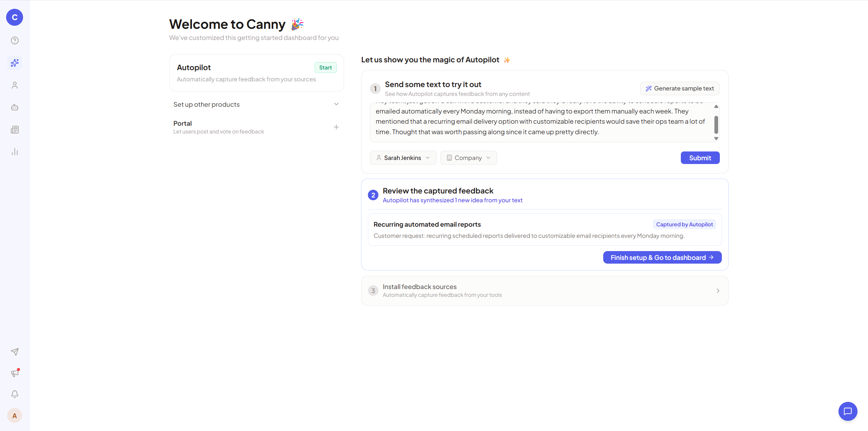868x431 pixels.
Task: Click the sample text scrollbar thumb
Action: (716, 125)
